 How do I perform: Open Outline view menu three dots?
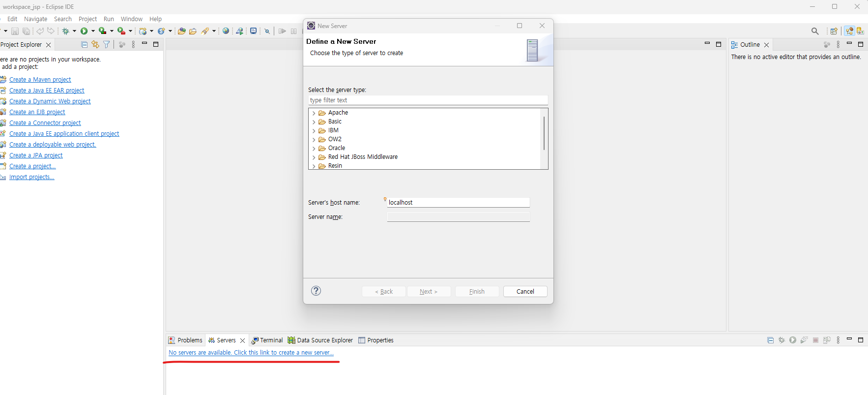pos(838,44)
